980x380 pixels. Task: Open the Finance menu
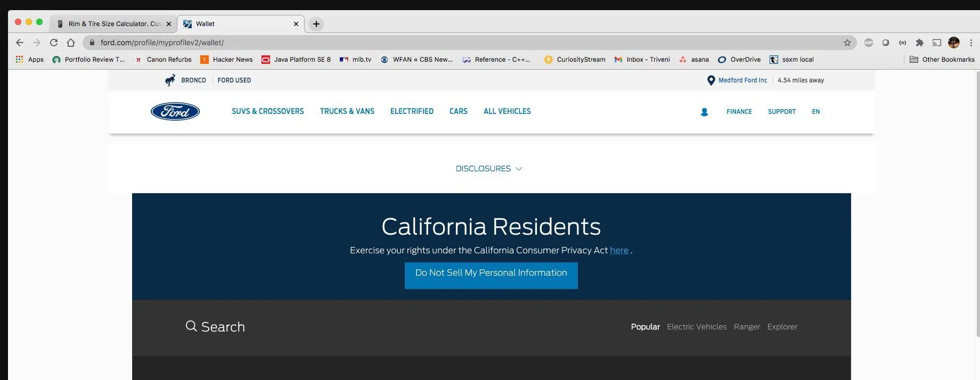tap(739, 112)
